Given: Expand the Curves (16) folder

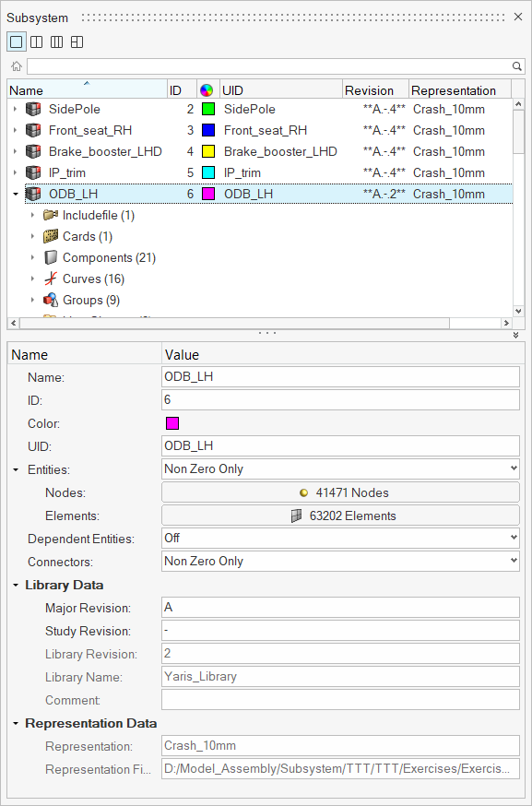Looking at the screenshot, I should click(32, 279).
